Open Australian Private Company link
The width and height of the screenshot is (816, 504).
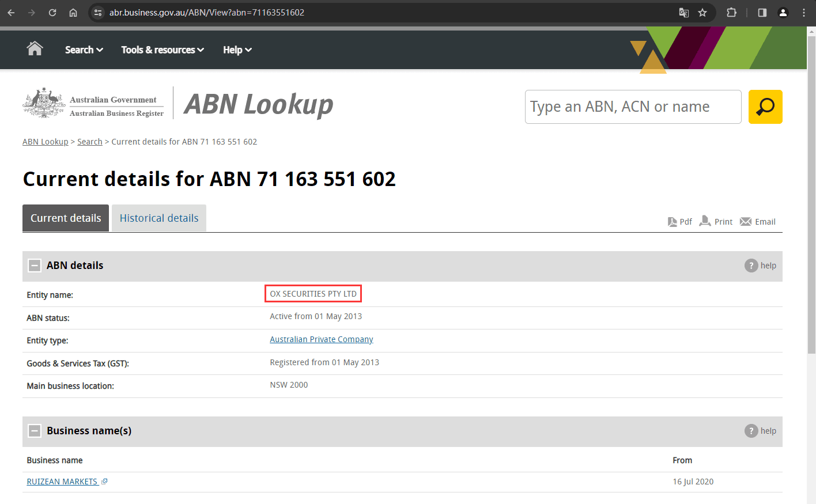pos(322,339)
